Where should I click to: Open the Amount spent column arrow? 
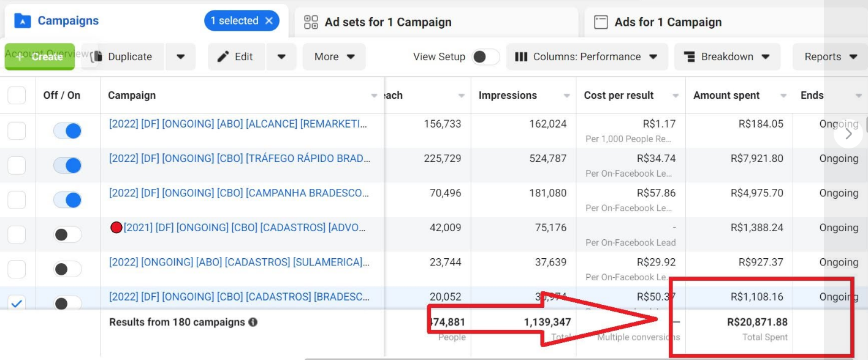click(783, 96)
